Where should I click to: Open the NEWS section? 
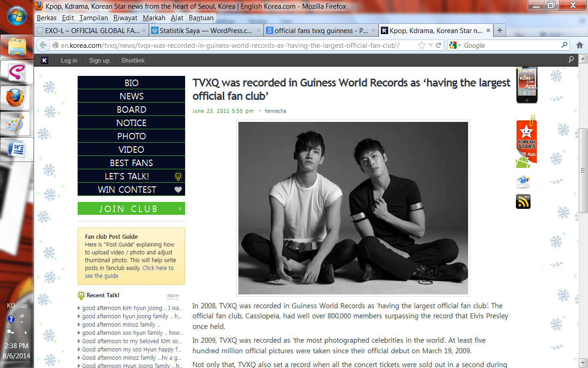point(131,96)
